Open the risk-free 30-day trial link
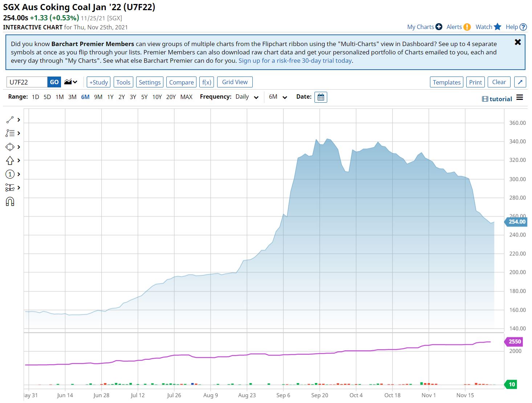The width and height of the screenshot is (532, 403). pos(295,61)
